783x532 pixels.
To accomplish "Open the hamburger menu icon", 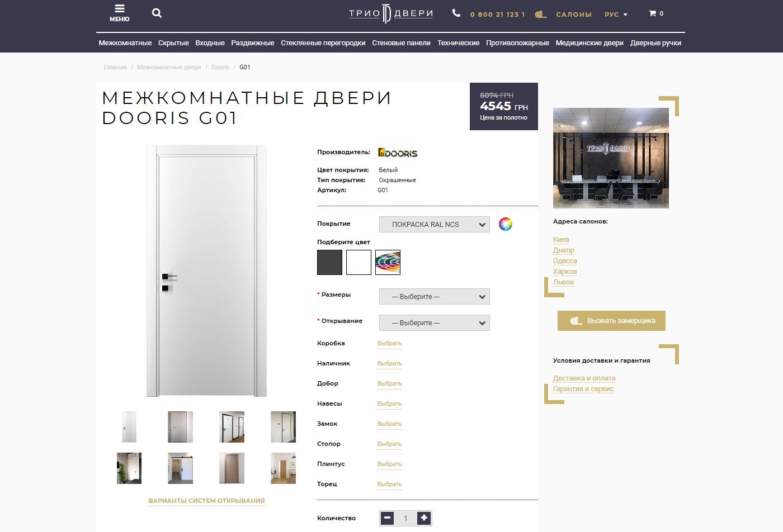I will 119,9.
